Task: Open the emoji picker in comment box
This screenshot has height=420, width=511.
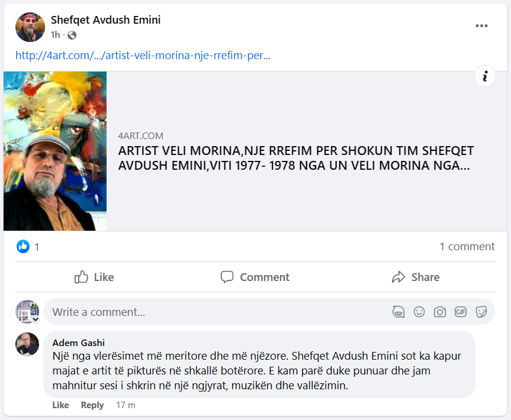Action: pos(419,312)
